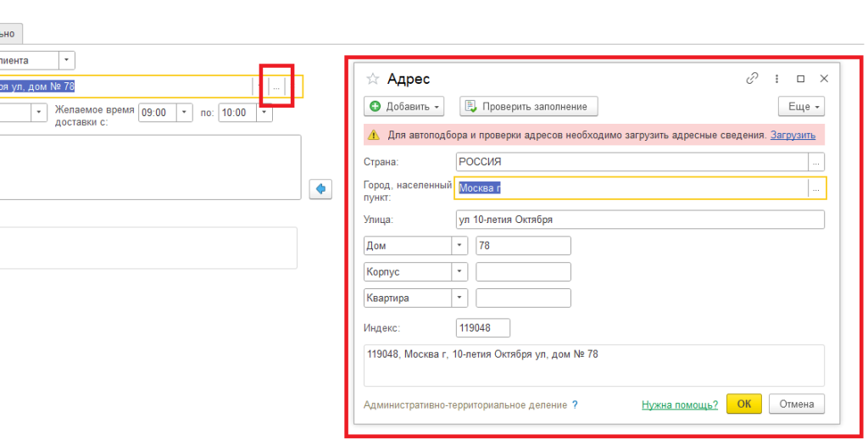Expand the Квартира type dropdown

tap(459, 298)
